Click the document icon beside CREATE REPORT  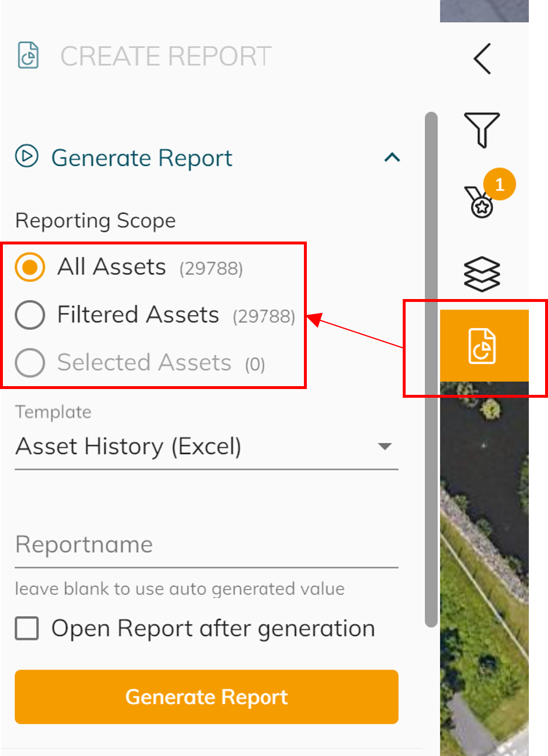[x=28, y=56]
